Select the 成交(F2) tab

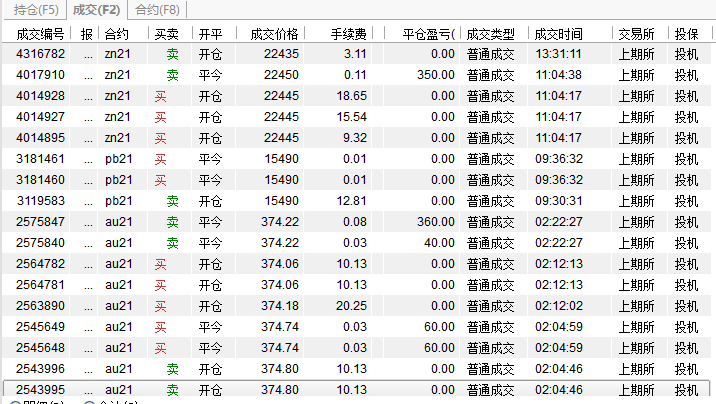coord(97,10)
